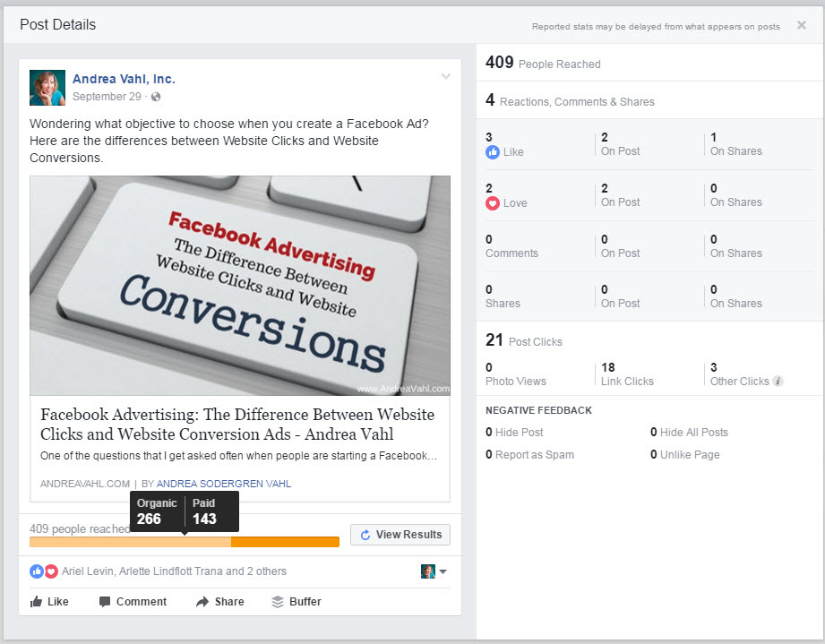Click 409 People Reached stat
This screenshot has width=825, height=644.
click(543, 63)
